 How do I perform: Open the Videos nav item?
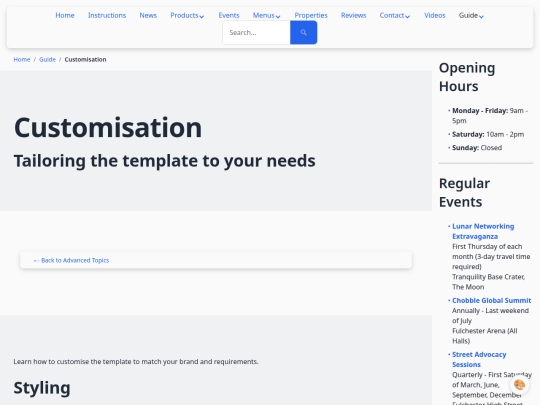pyautogui.click(x=435, y=15)
